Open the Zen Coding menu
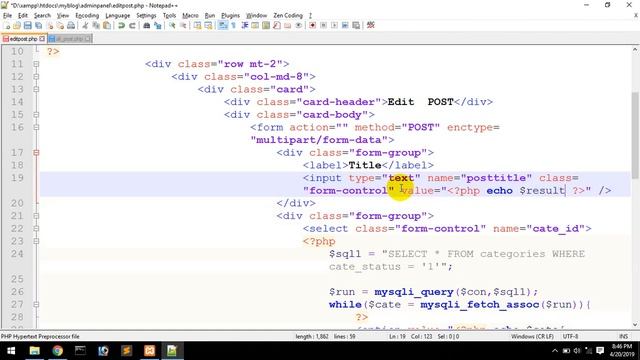This screenshot has height=360, width=640. point(288,16)
